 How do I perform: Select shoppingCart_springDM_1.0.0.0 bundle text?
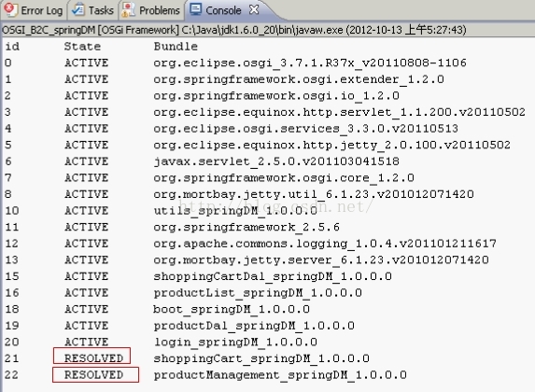click(261, 358)
